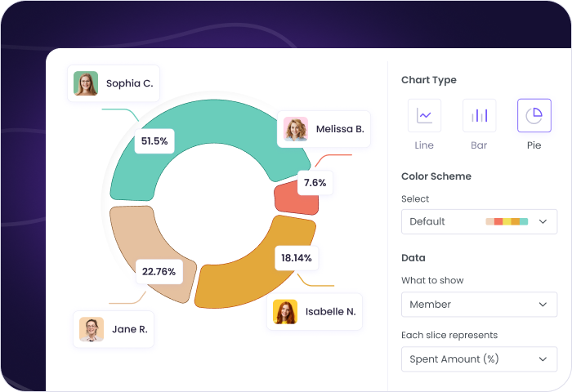Click the Line label under chart types
Screen dimensions: 572x392
424,145
